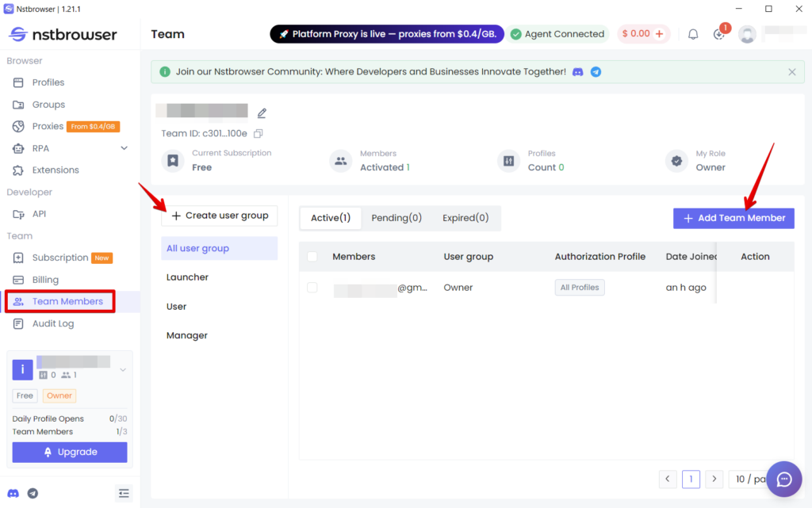Select Team Members in sidebar

67,302
